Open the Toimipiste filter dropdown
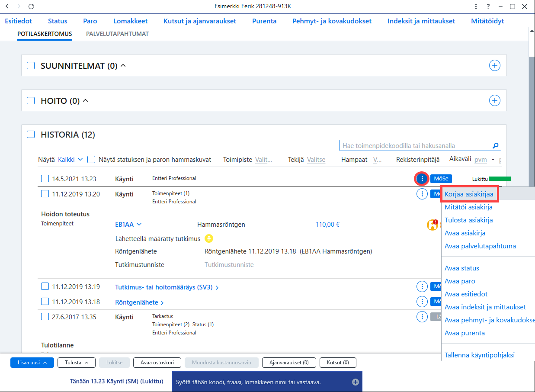The image size is (535, 392). [x=264, y=160]
